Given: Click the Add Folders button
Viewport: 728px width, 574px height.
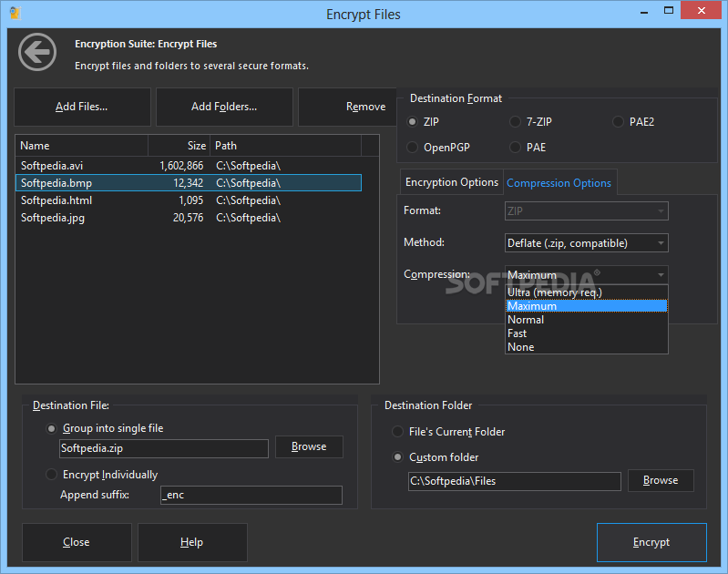Looking at the screenshot, I should tap(224, 107).
